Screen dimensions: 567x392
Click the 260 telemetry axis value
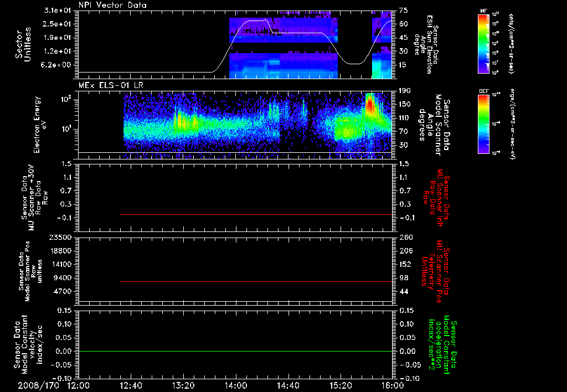406,238
